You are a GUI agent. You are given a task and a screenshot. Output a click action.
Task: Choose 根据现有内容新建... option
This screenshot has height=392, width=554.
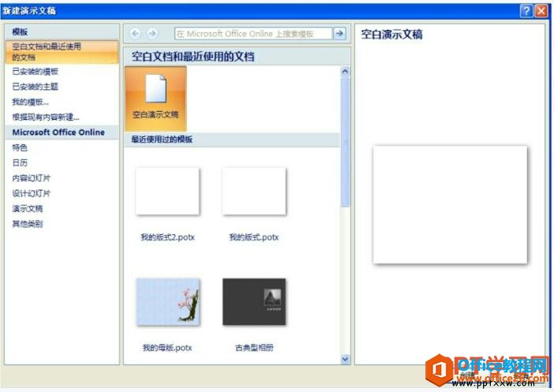click(x=46, y=118)
